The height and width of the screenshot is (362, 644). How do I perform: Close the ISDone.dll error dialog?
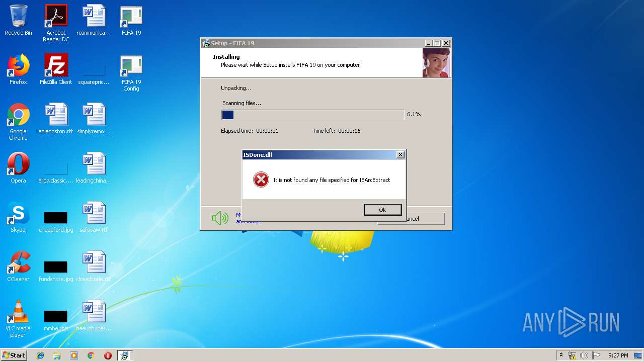[x=400, y=155]
